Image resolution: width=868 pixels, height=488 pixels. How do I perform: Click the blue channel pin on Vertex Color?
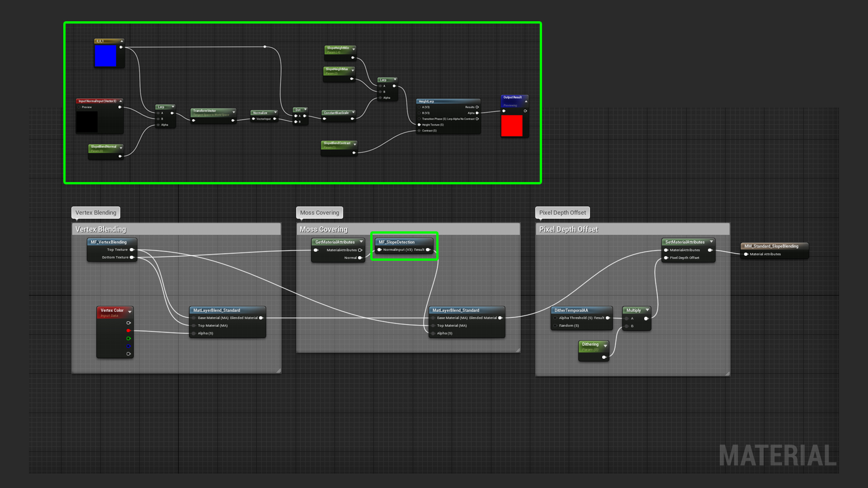(x=128, y=346)
